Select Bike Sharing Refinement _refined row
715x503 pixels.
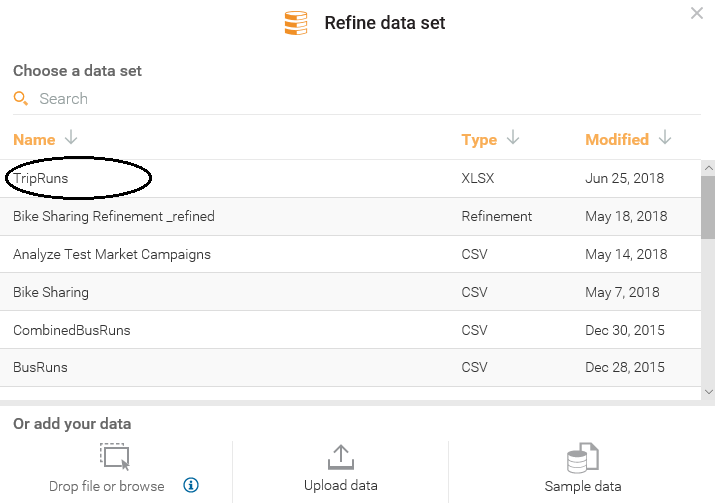[x=114, y=216]
